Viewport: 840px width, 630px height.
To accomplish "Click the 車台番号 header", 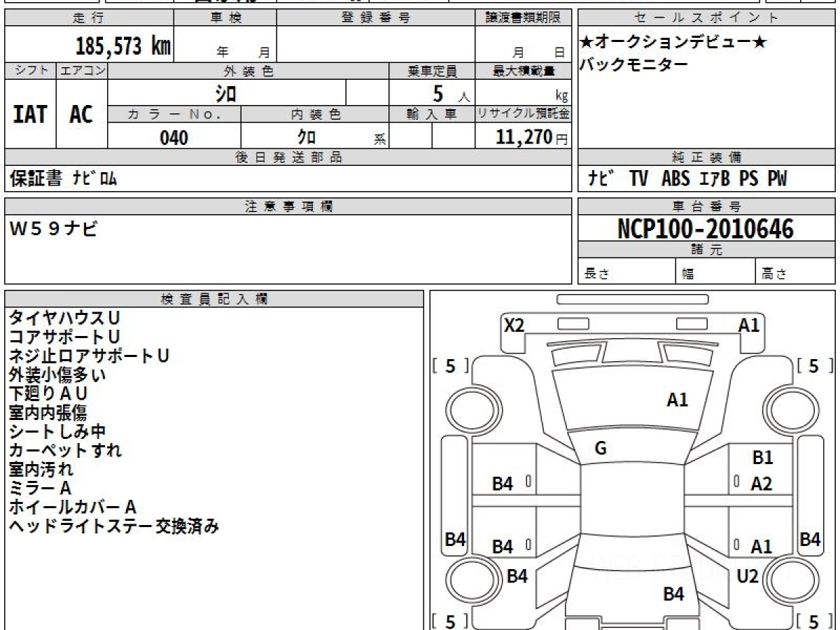I will point(707,206).
